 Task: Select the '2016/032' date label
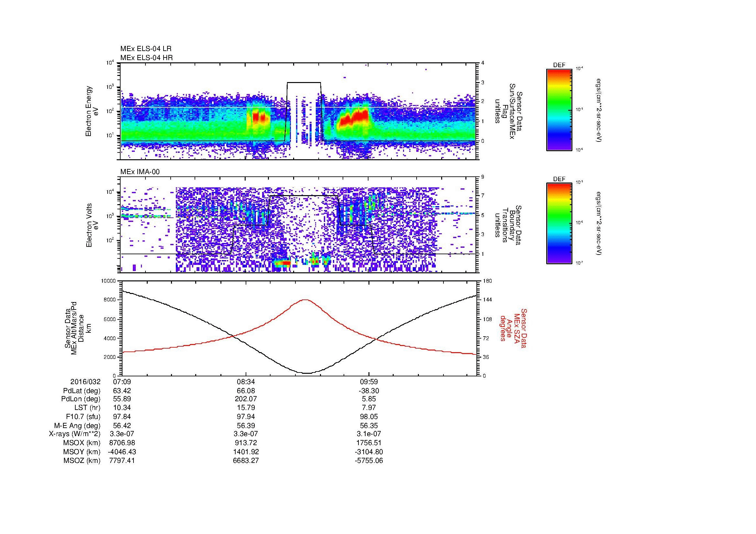click(x=85, y=382)
